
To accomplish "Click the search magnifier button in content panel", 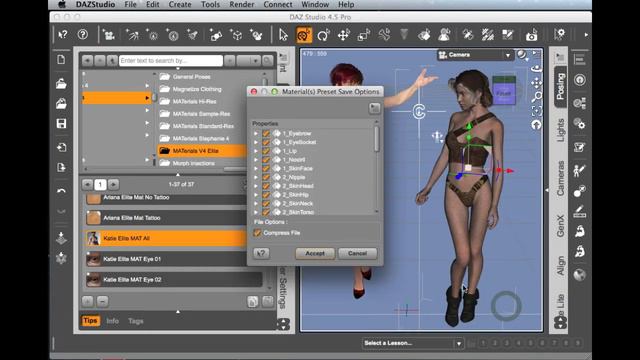I will 268,61.
